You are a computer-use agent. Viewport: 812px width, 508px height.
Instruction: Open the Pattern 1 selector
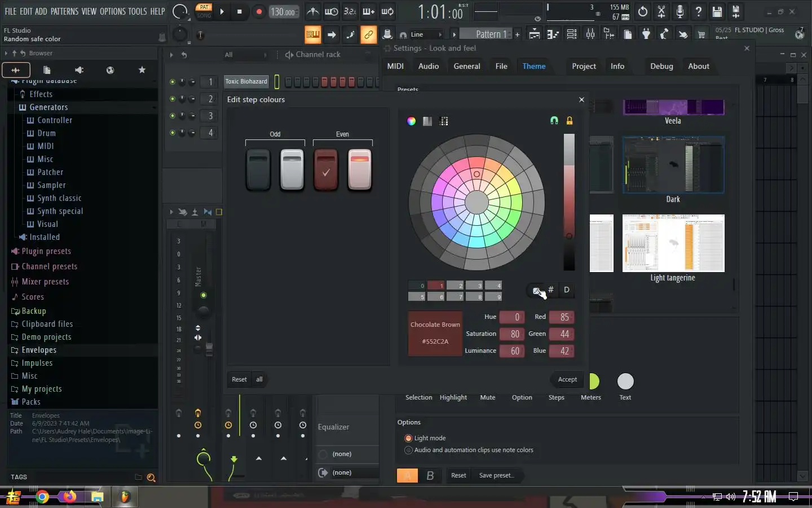(x=491, y=34)
